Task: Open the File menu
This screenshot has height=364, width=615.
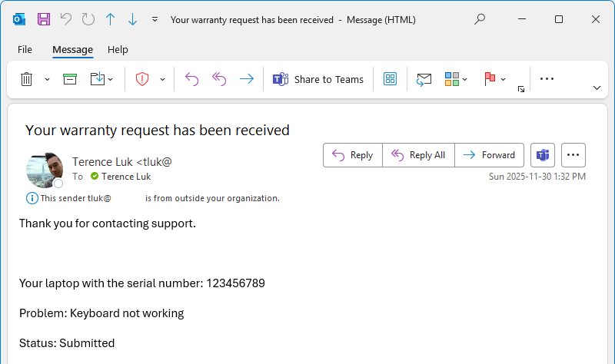Action: [25, 49]
